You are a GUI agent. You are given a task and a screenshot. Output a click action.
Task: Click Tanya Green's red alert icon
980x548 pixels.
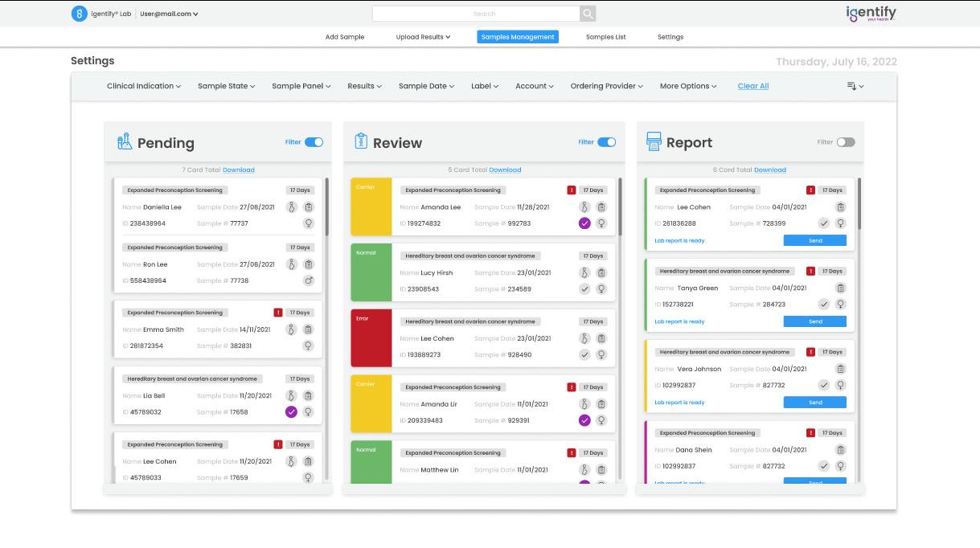[x=810, y=271]
